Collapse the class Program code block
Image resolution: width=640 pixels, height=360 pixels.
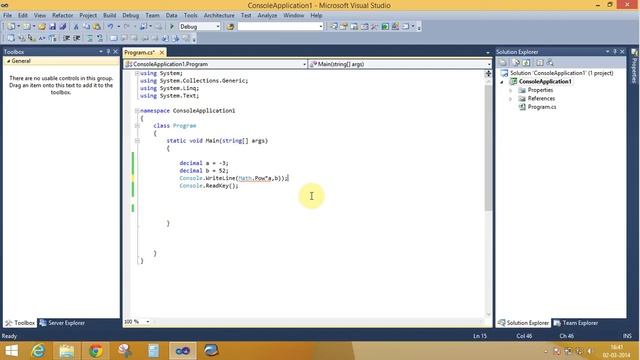(137, 126)
